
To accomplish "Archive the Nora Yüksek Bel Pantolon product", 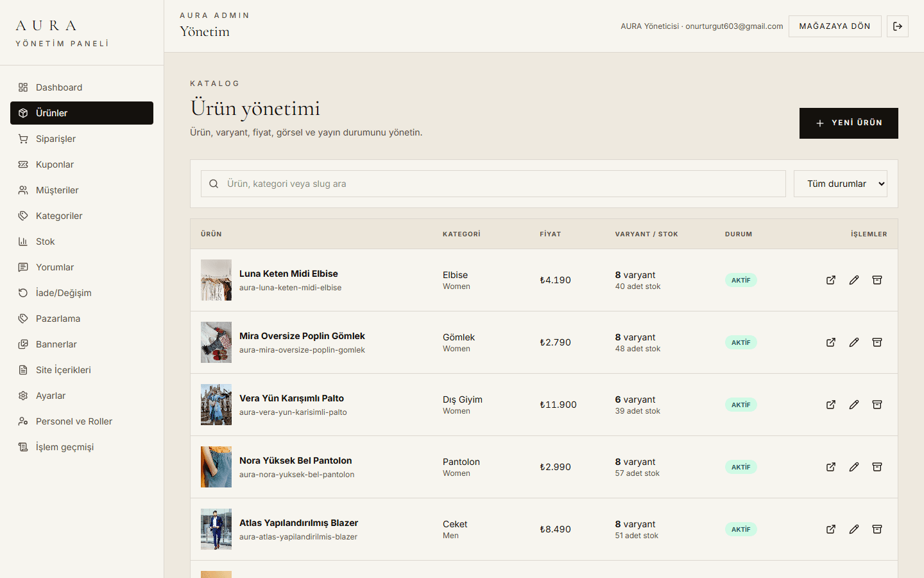I will 877,467.
